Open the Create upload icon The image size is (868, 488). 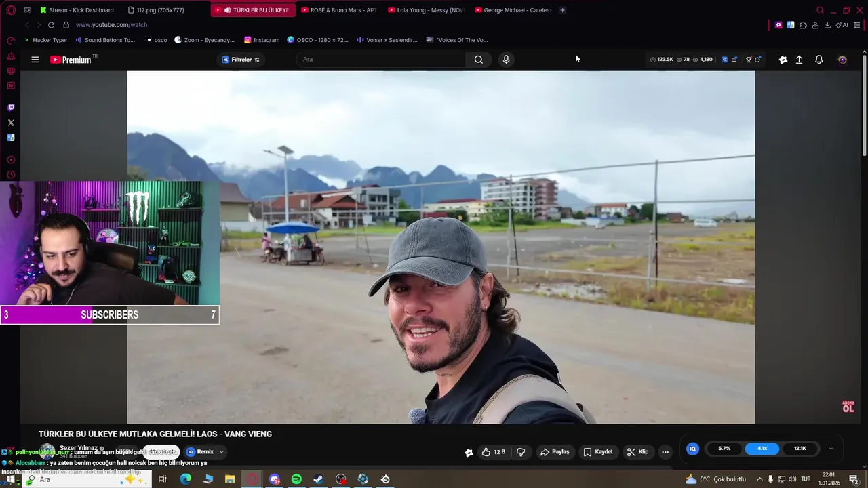coord(799,60)
